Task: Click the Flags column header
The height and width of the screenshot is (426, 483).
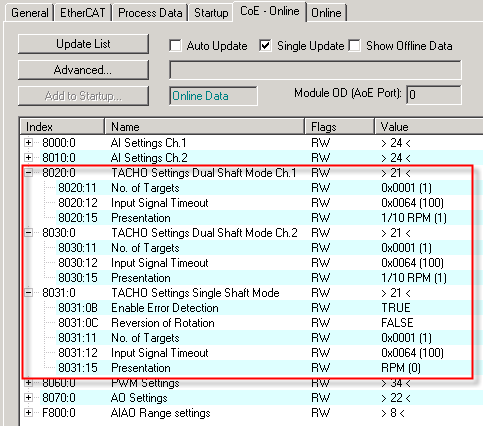Action: (340, 127)
